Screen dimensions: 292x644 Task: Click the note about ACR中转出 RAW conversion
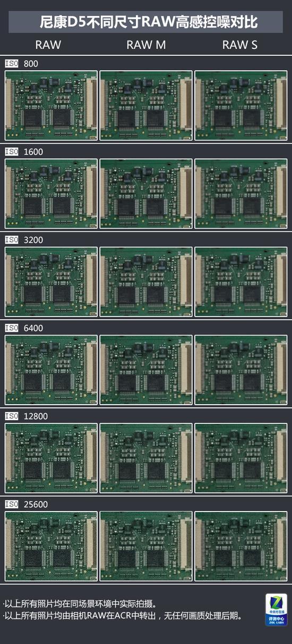click(x=124, y=616)
